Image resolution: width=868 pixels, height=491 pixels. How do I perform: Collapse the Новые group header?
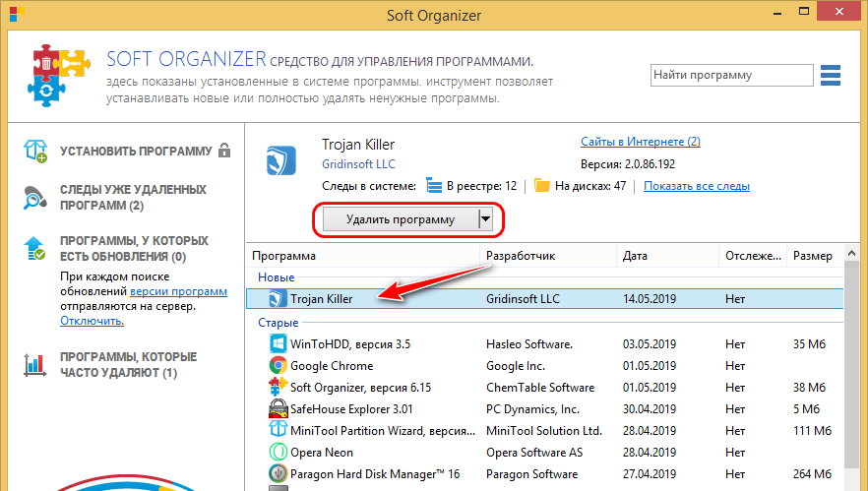point(277,277)
